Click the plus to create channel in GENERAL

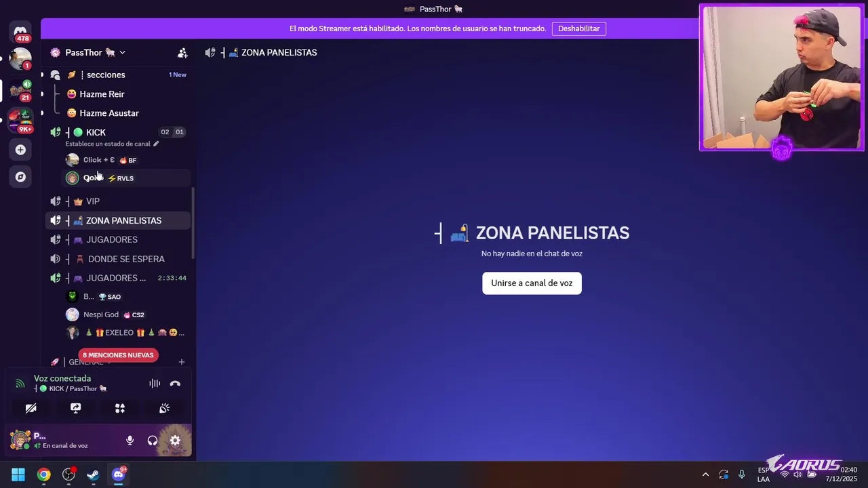(181, 363)
